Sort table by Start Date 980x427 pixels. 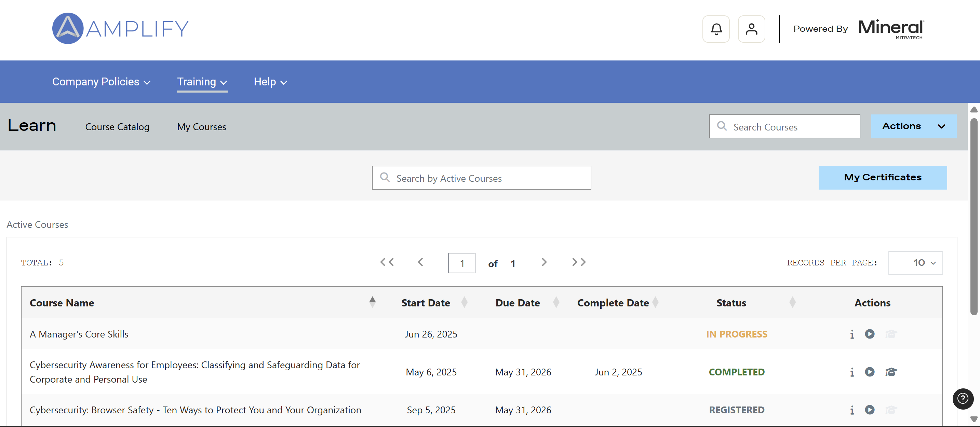click(x=464, y=302)
